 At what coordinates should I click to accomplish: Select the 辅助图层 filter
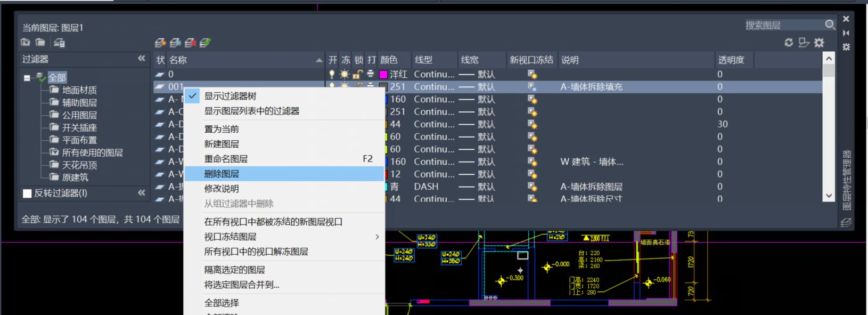(79, 102)
